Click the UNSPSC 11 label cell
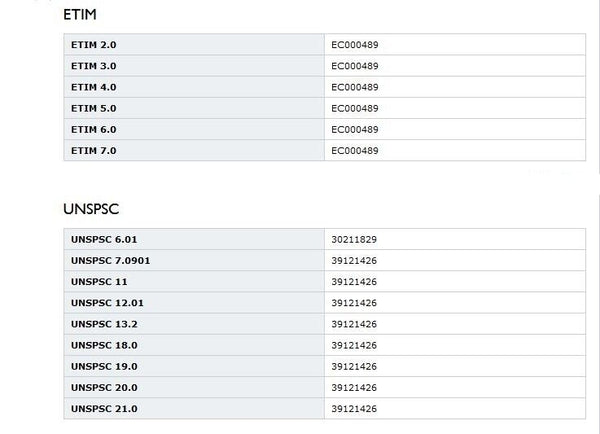Viewport: 600px width, 434px height. click(98, 281)
